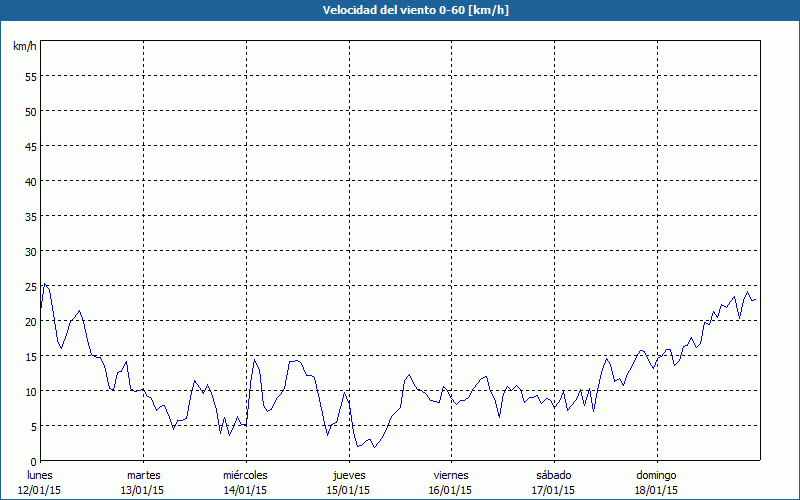Select the 'martes' day label

143,475
